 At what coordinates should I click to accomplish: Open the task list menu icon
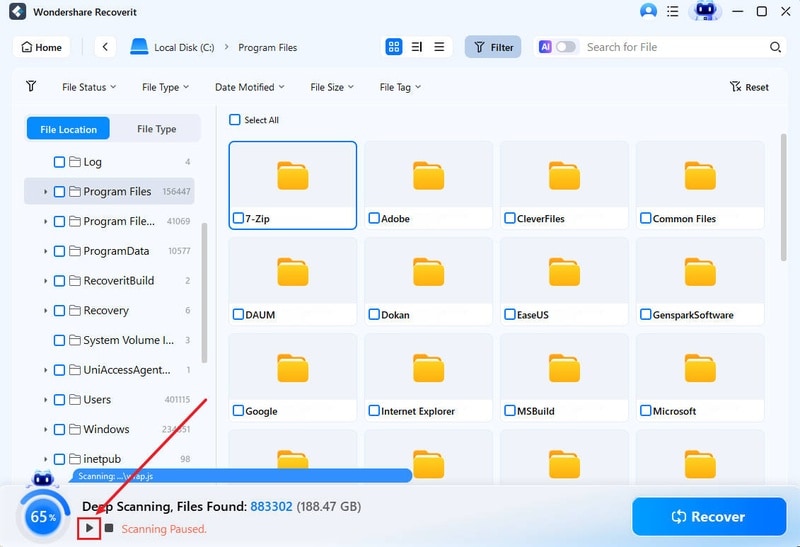coord(673,11)
